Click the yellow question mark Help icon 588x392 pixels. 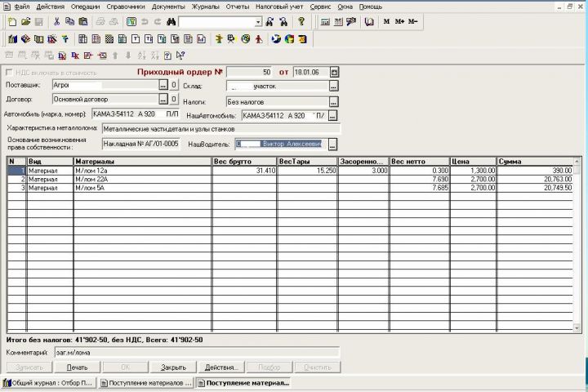pos(301,22)
